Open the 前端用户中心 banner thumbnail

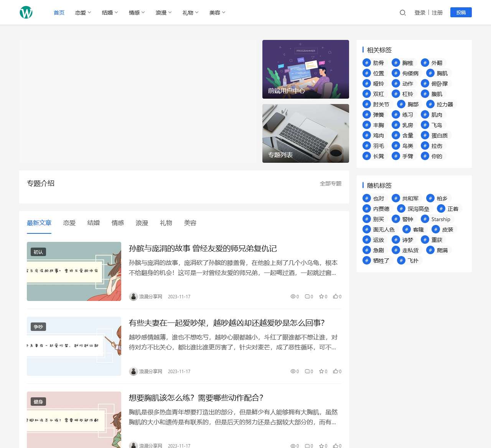(x=305, y=69)
